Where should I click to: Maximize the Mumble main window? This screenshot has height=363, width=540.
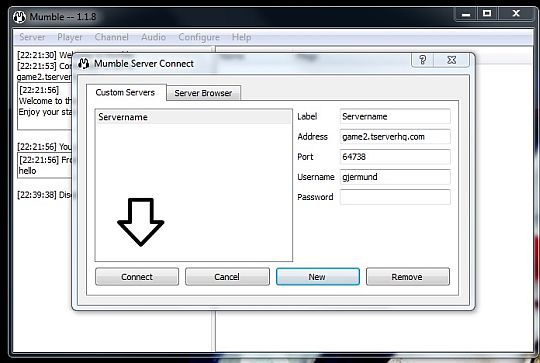(x=487, y=14)
